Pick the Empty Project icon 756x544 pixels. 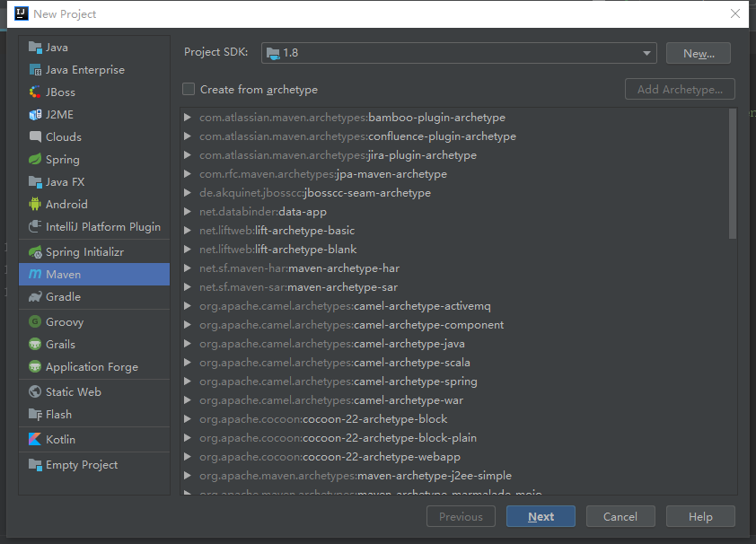coord(35,465)
